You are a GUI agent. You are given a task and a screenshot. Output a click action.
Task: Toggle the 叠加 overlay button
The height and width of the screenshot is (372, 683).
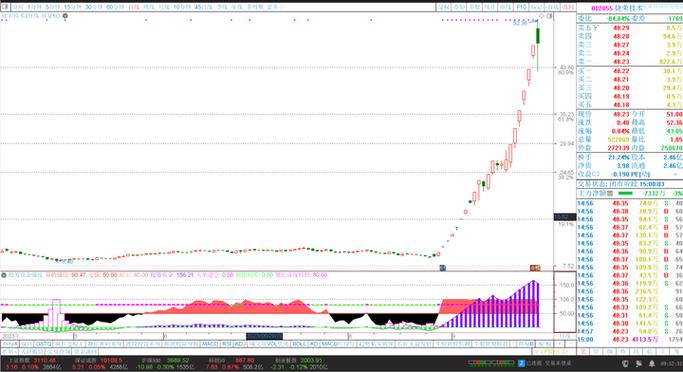click(459, 7)
